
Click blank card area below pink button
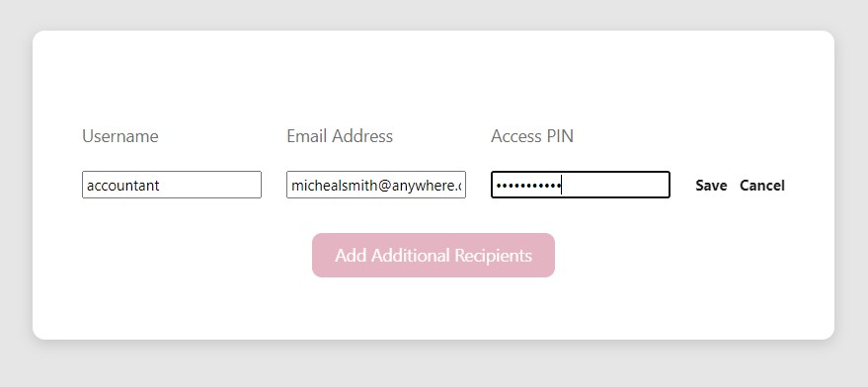pyautogui.click(x=434, y=307)
